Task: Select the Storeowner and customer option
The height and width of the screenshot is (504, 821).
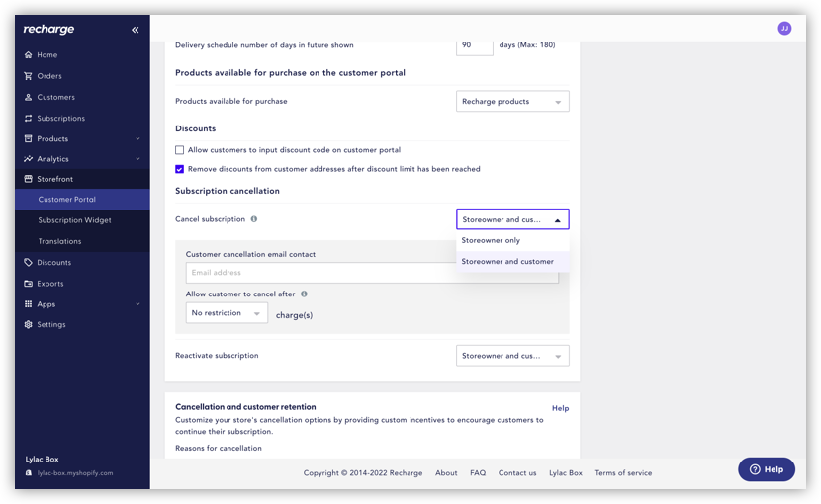Action: 512,261
